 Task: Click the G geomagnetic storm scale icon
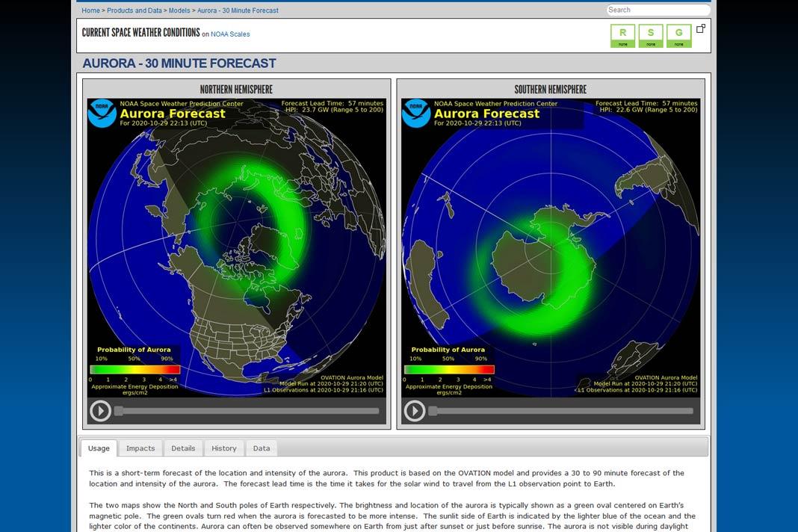pos(679,36)
